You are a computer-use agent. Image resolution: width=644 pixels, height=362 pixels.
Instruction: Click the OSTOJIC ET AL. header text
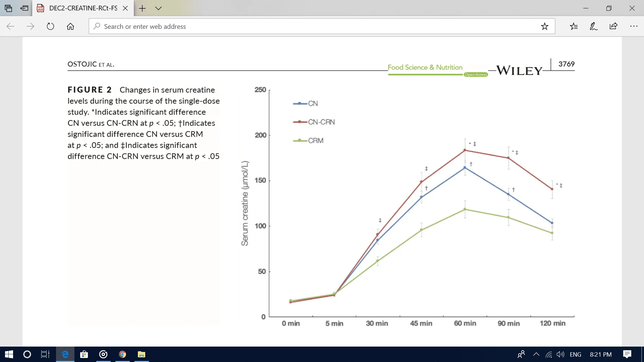pyautogui.click(x=91, y=64)
